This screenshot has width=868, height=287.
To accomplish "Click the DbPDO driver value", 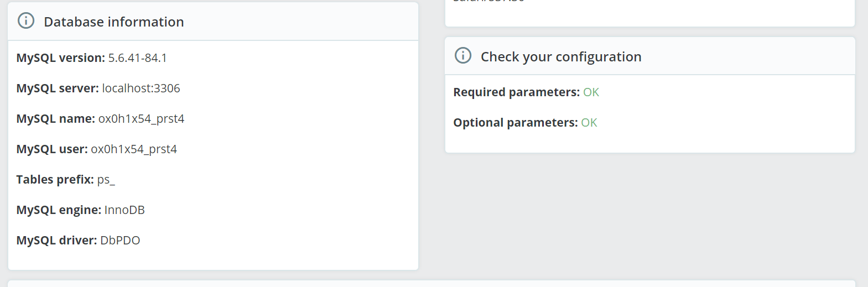I will [x=120, y=241].
